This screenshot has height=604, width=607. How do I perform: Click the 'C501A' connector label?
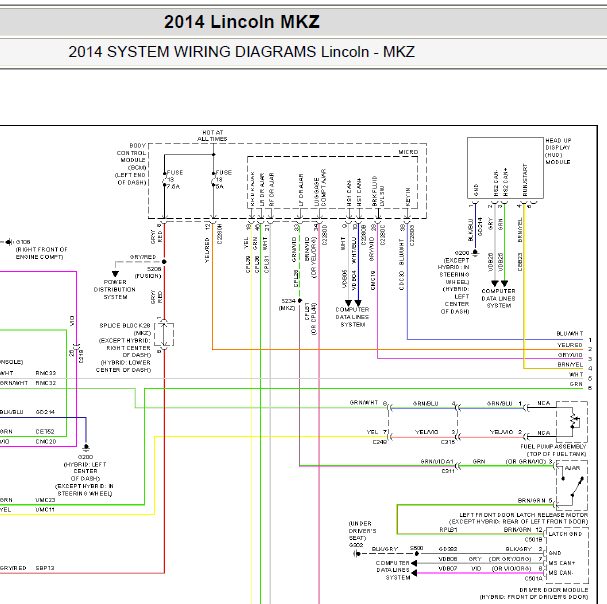[x=533, y=578]
